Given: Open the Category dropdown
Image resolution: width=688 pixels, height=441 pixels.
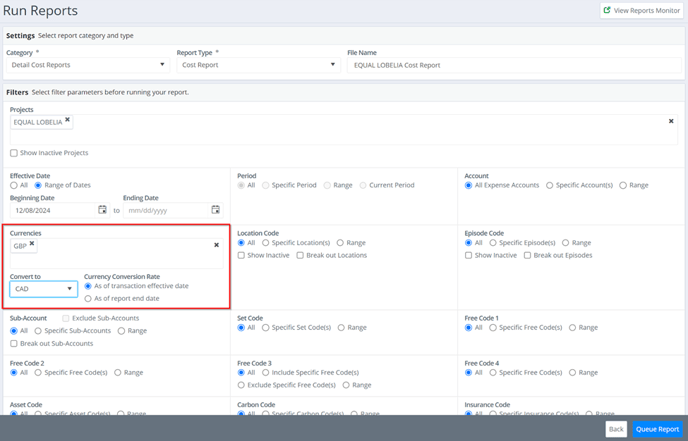Looking at the screenshot, I should click(x=88, y=65).
